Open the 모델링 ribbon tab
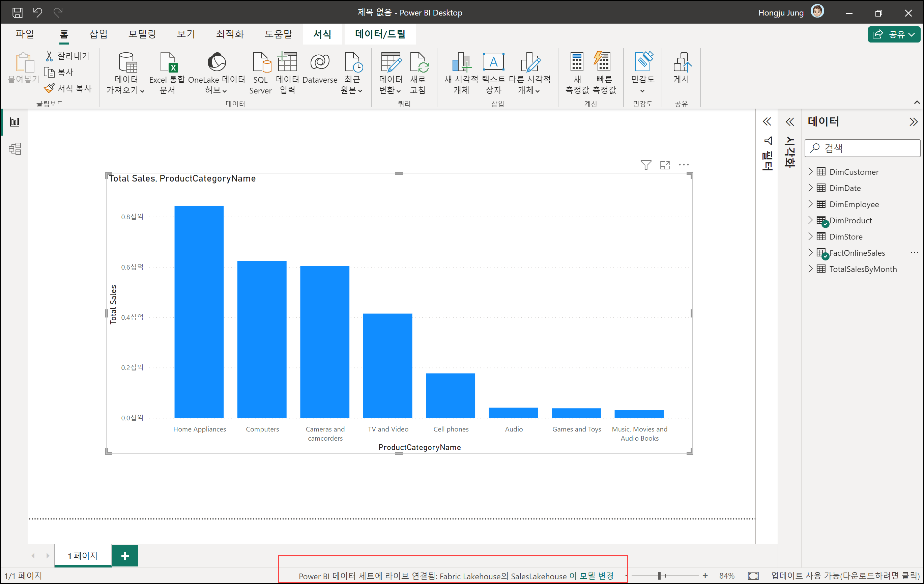924x584 pixels. point(142,34)
